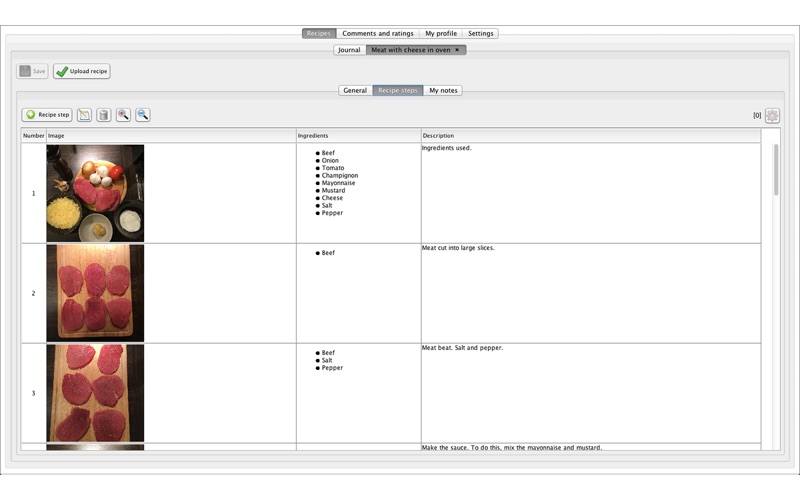800x500 pixels.
Task: Click the number 3 cell of the third step
Action: (x=34, y=393)
